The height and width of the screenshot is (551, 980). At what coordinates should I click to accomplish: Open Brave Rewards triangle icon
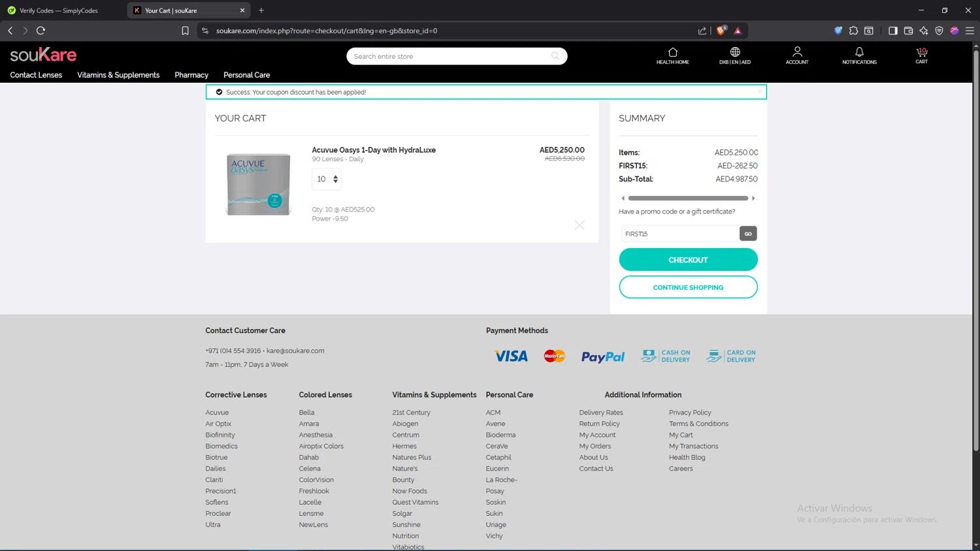tap(738, 31)
